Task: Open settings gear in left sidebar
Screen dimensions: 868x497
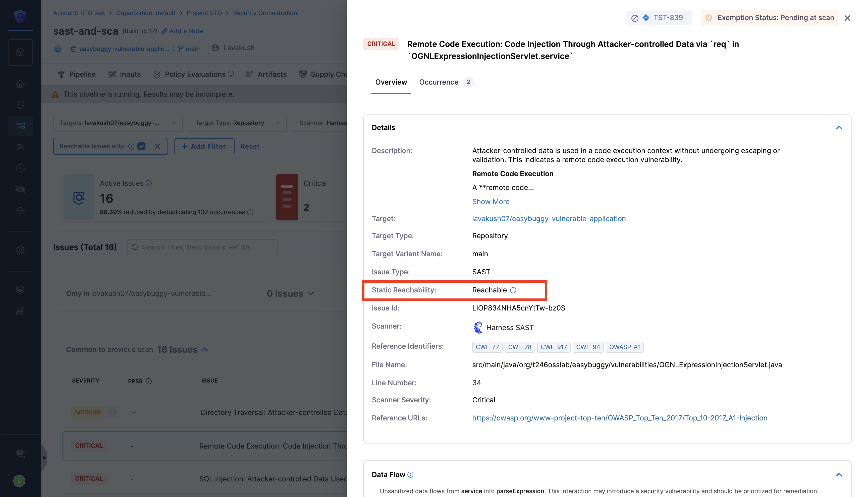Action: pyautogui.click(x=20, y=250)
